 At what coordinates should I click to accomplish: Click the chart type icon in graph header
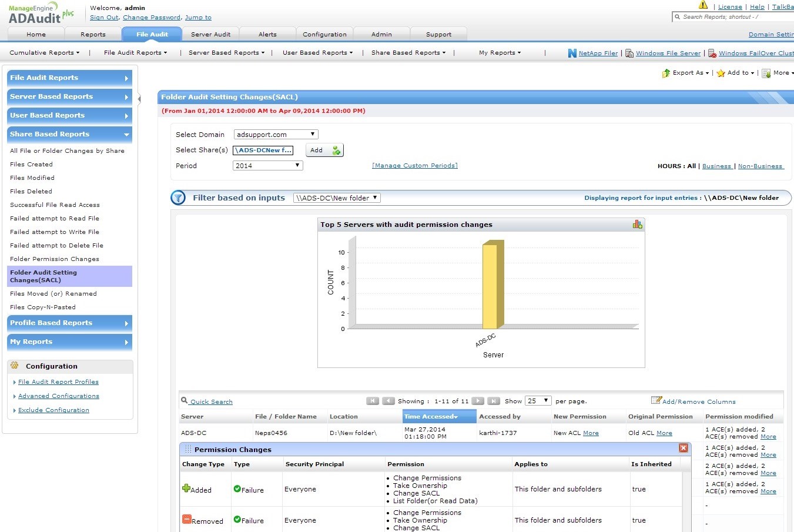[637, 225]
